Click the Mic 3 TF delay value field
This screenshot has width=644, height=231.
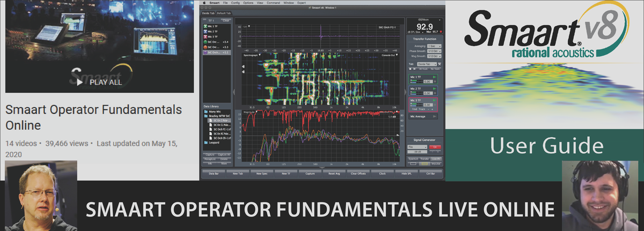427,105
